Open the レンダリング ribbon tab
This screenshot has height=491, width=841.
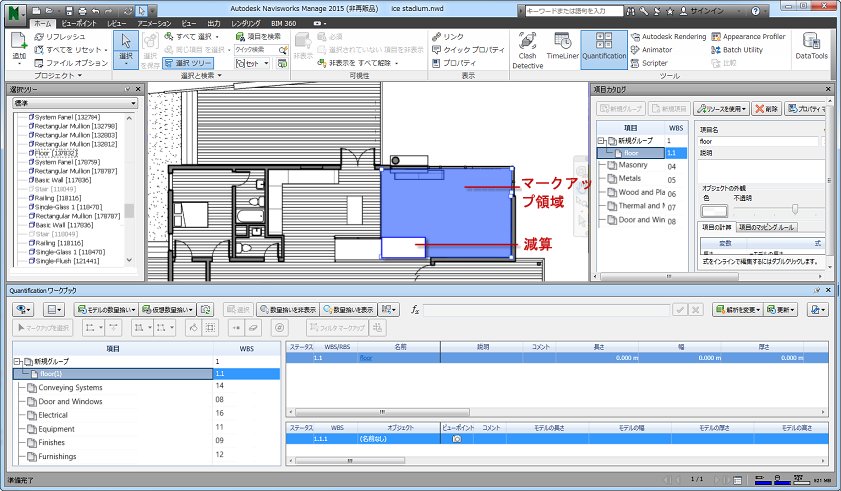[246, 24]
